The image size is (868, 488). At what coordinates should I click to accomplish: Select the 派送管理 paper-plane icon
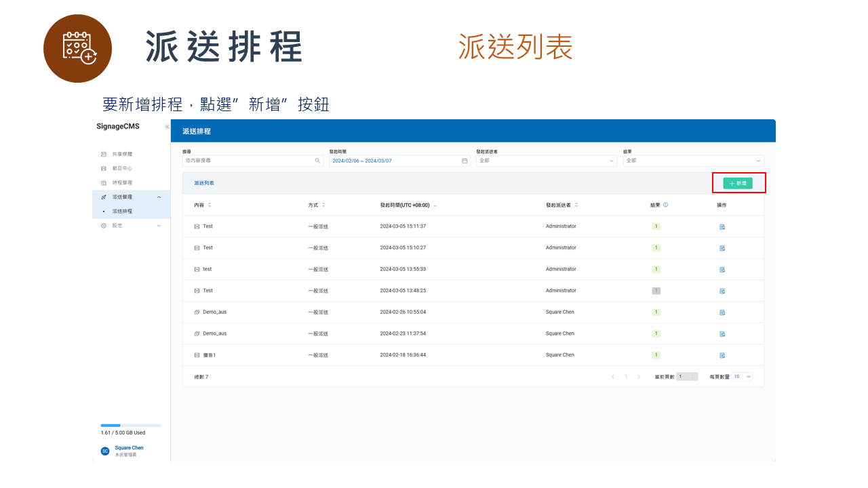[103, 197]
